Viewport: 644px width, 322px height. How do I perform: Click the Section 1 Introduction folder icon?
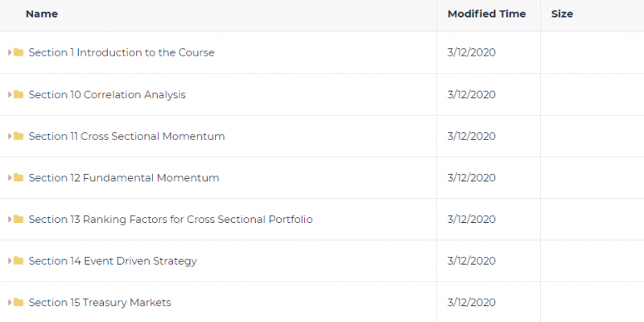click(19, 52)
